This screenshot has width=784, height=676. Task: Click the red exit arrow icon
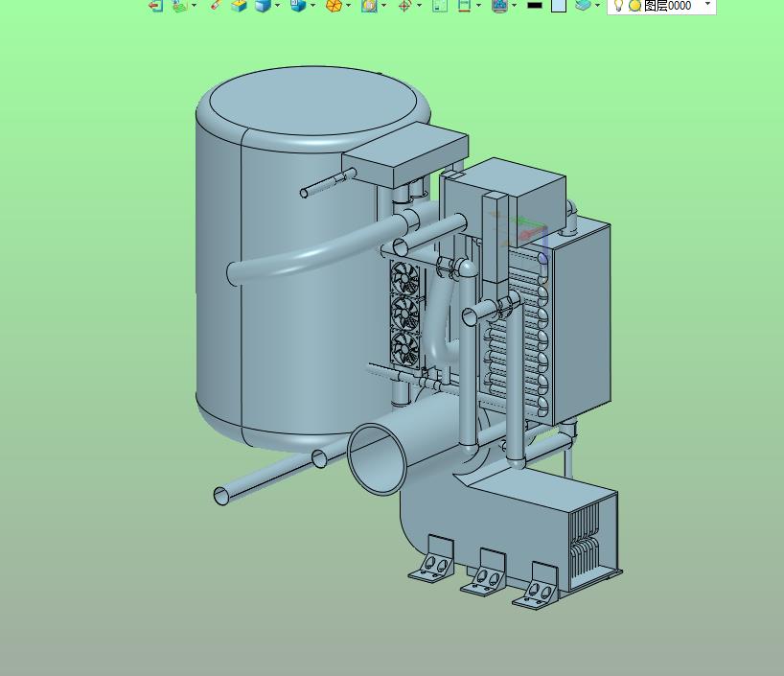click(x=155, y=6)
